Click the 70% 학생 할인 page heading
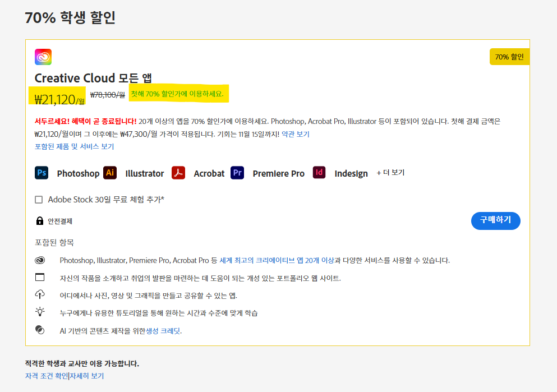 click(70, 17)
